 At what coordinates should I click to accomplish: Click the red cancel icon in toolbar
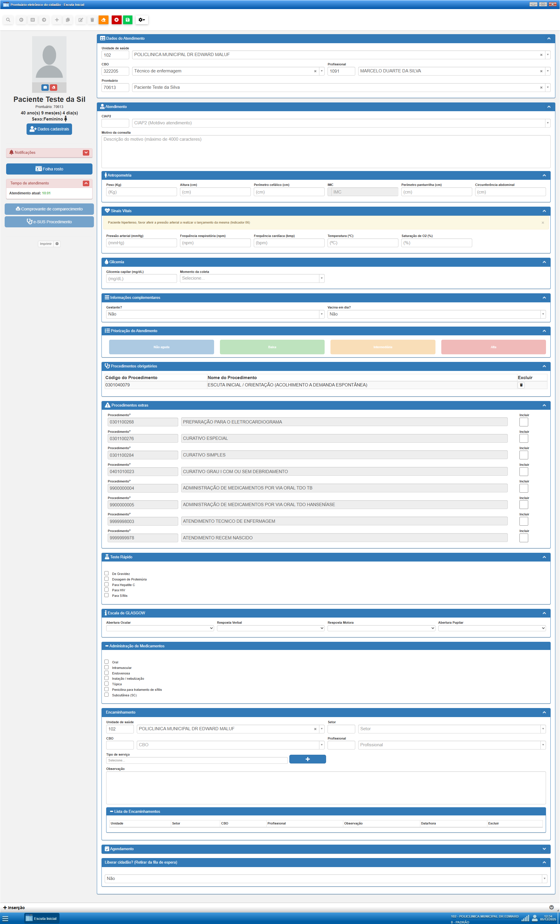click(116, 20)
